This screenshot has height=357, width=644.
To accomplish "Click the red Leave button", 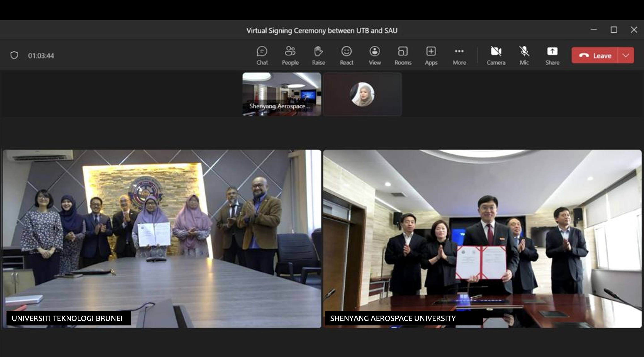I will point(595,55).
